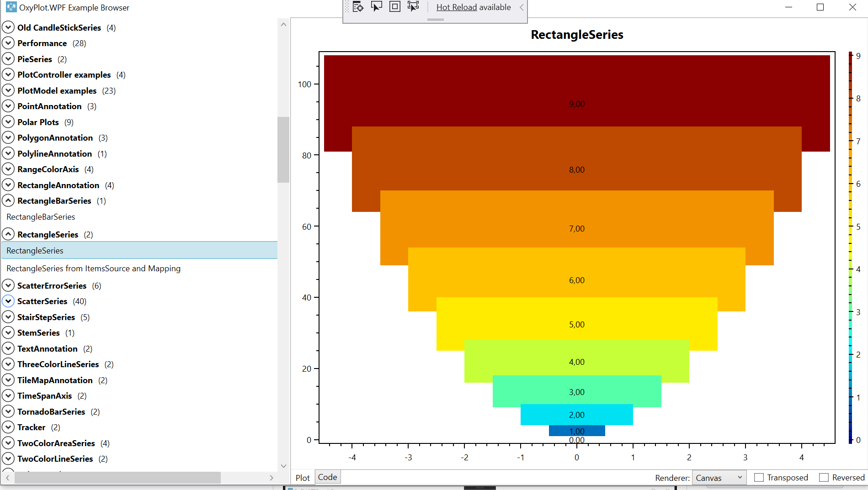Open the Live Visual Tree tool
Image resolution: width=868 pixels, height=490 pixels.
click(x=358, y=6)
